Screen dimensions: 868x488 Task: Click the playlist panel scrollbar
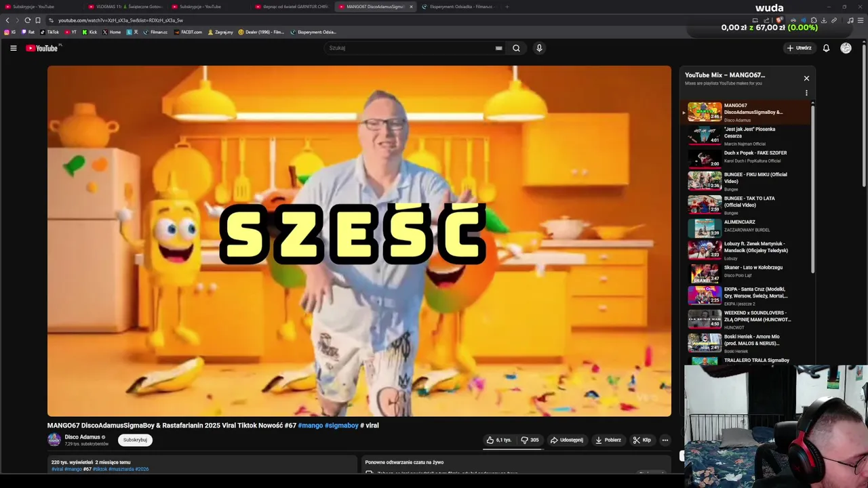pos(812,190)
